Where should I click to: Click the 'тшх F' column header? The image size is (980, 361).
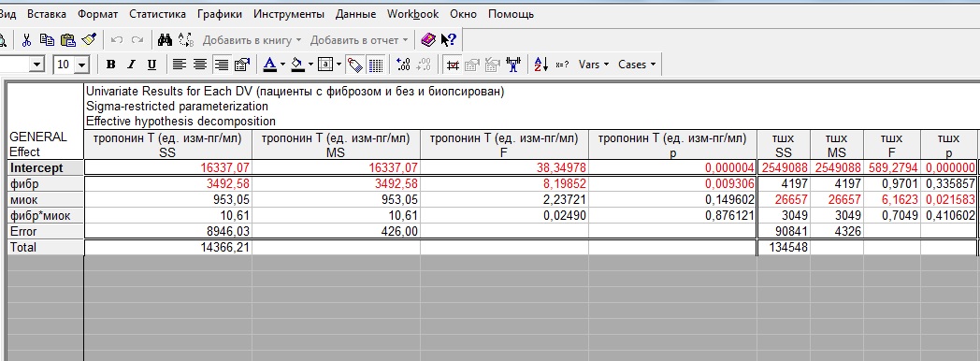point(892,145)
